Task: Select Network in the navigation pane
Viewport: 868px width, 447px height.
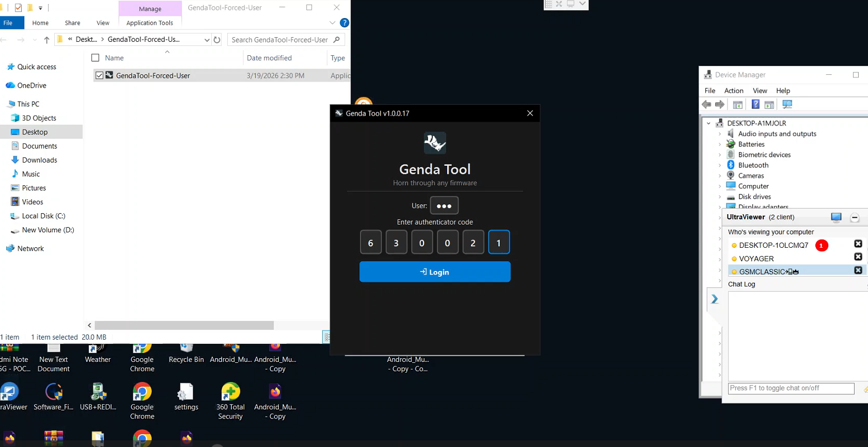Action: pos(30,248)
